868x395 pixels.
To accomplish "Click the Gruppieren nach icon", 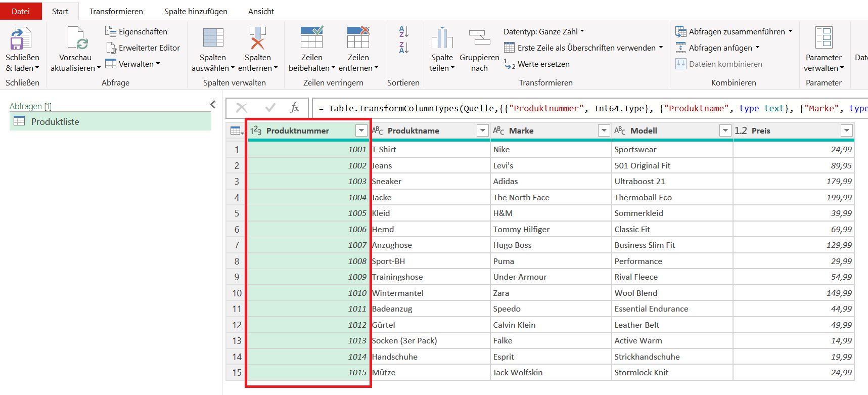I will click(x=479, y=38).
